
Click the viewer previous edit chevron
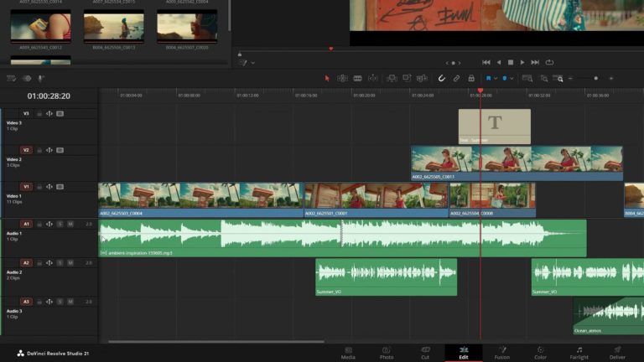tap(447, 63)
